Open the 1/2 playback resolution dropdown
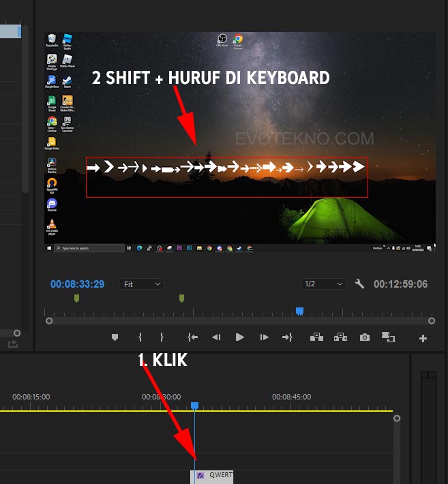Screen dimensions: 448x484 [x=323, y=284]
